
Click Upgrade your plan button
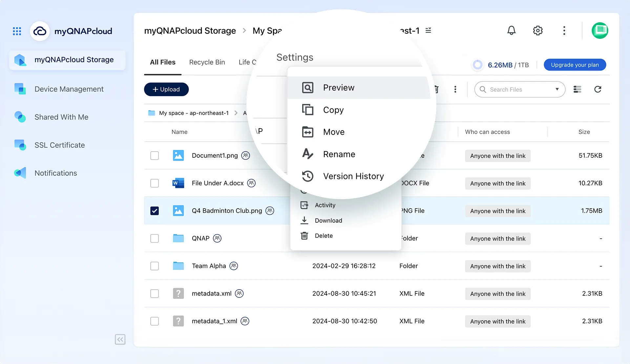575,65
